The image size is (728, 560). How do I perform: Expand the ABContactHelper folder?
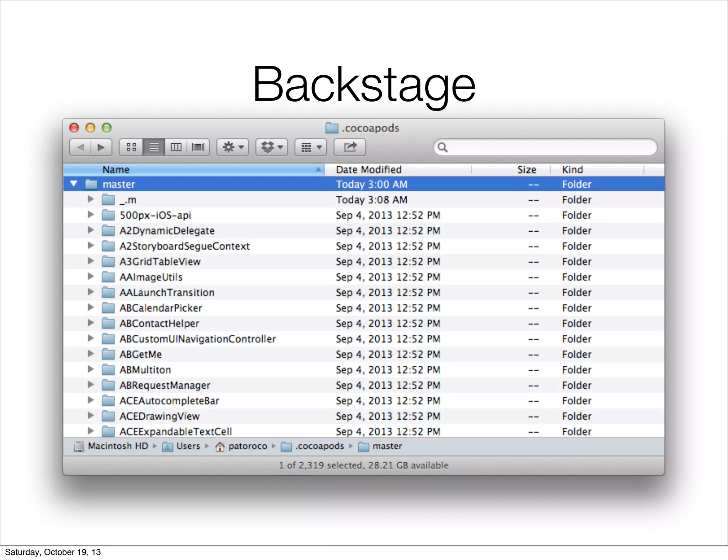[91, 323]
